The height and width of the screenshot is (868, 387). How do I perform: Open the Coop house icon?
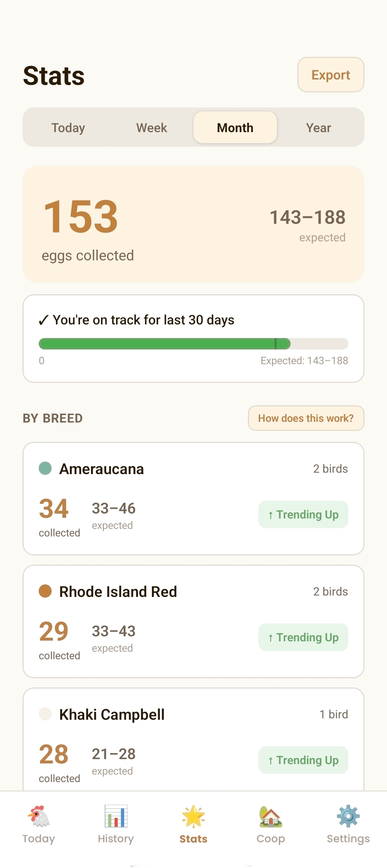point(271,816)
